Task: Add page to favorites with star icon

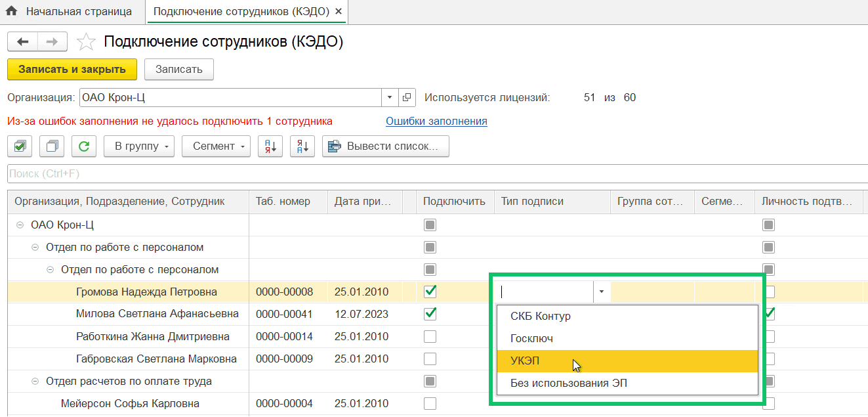Action: (x=86, y=42)
